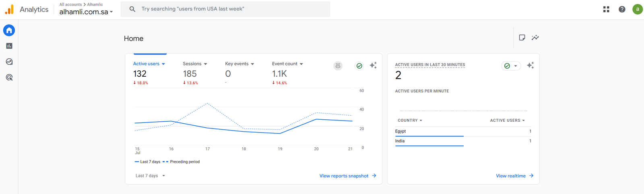Expand the Active users metric dropdown
Viewport: 644px width, 194px height.
click(x=149, y=64)
